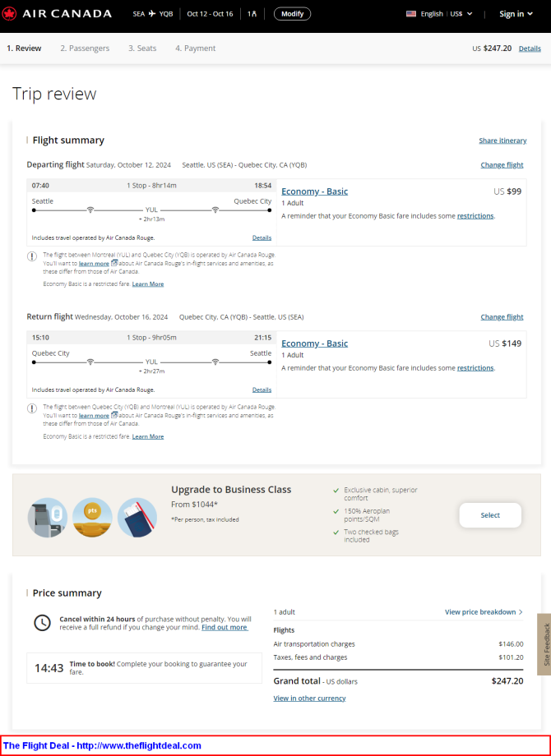Click the departing flight exclamation notice icon
This screenshot has width=551, height=756.
(32, 256)
